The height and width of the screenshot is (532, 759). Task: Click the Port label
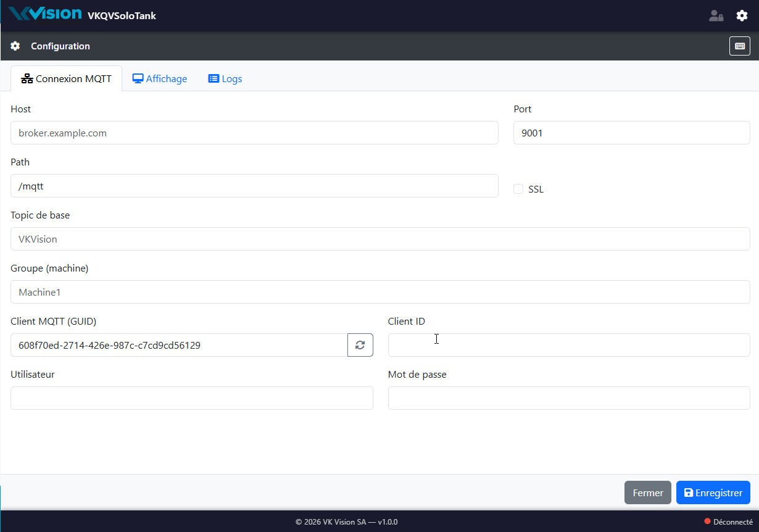pos(523,109)
